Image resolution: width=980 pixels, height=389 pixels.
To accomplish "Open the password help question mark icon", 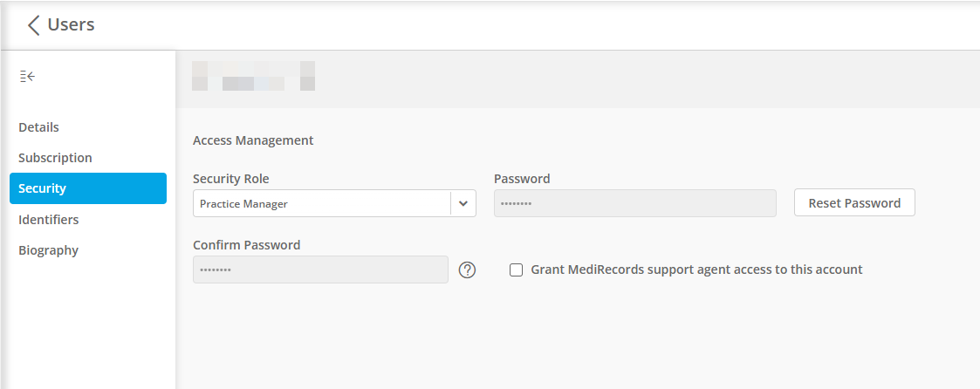I will coord(468,270).
